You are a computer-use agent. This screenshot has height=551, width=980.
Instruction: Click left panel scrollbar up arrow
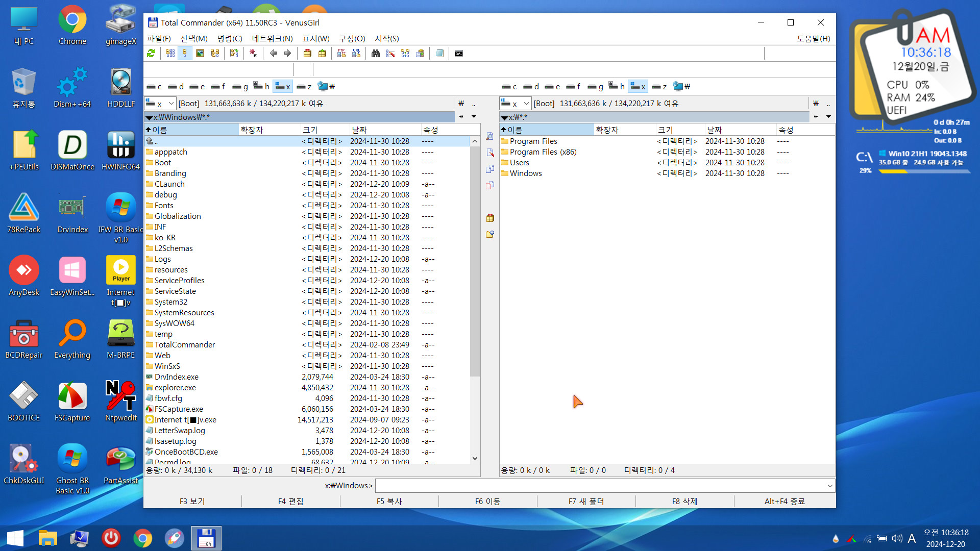pyautogui.click(x=475, y=141)
